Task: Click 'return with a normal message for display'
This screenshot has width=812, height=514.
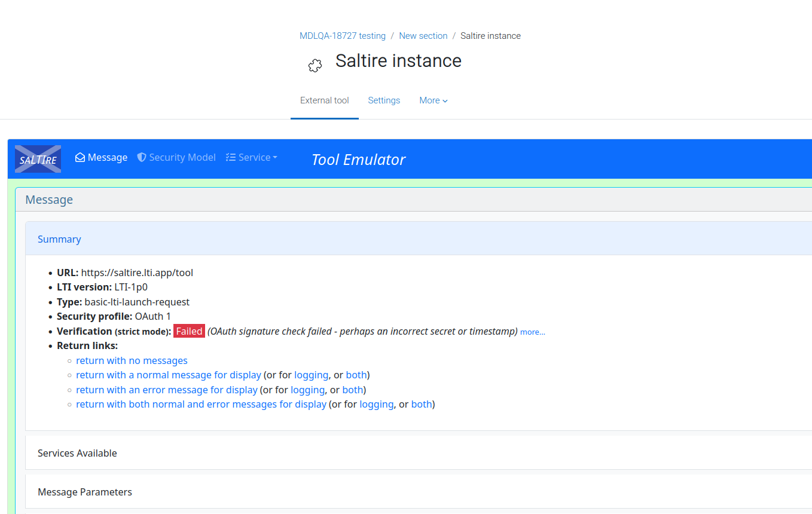Action: pos(169,375)
